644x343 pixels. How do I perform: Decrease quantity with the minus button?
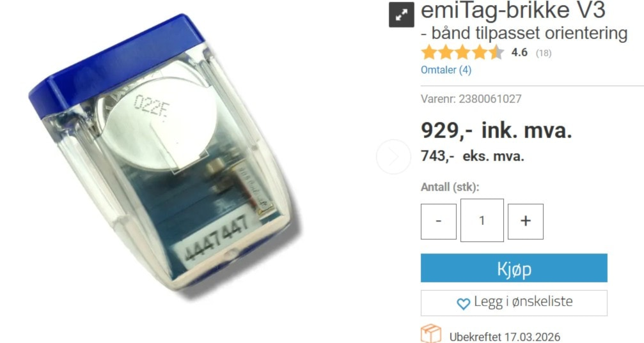[x=439, y=222]
